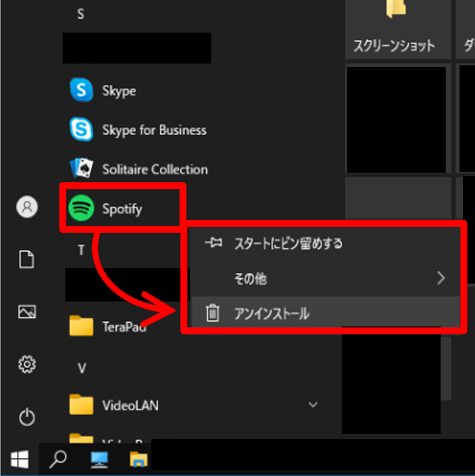This screenshot has width=475, height=476.
Task: Open the スクリーンショット folder tile
Action: 398,29
